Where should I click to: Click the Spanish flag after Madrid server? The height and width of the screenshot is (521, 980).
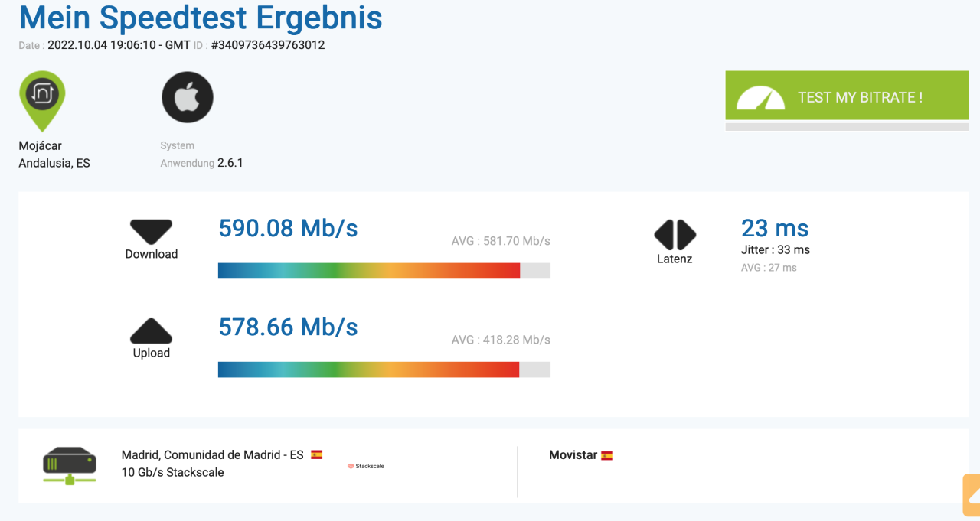tap(316, 454)
